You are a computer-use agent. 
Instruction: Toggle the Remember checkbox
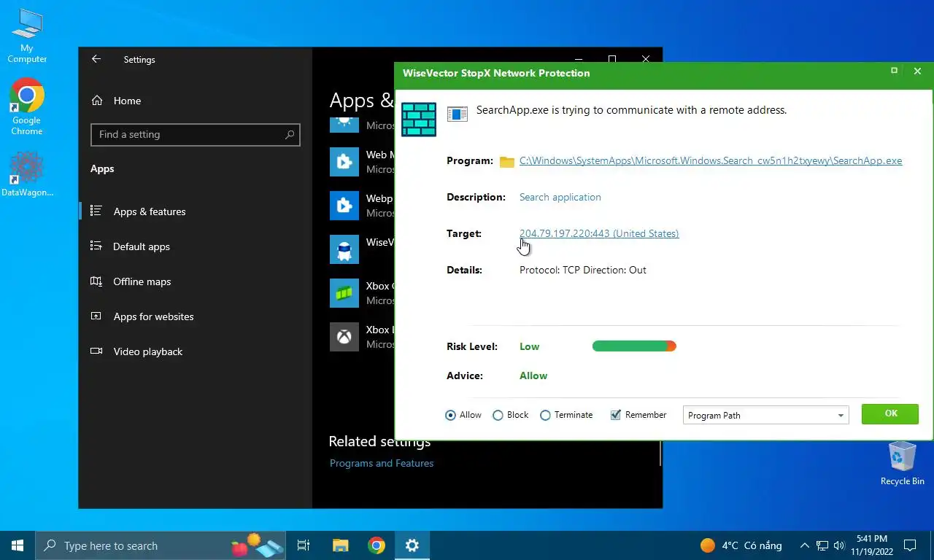[616, 415]
